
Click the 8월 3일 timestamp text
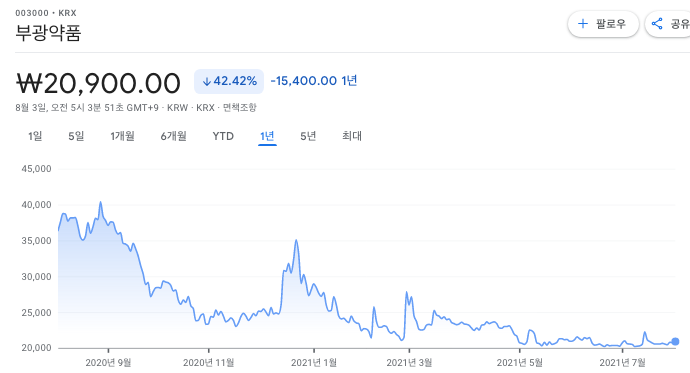tap(87, 108)
